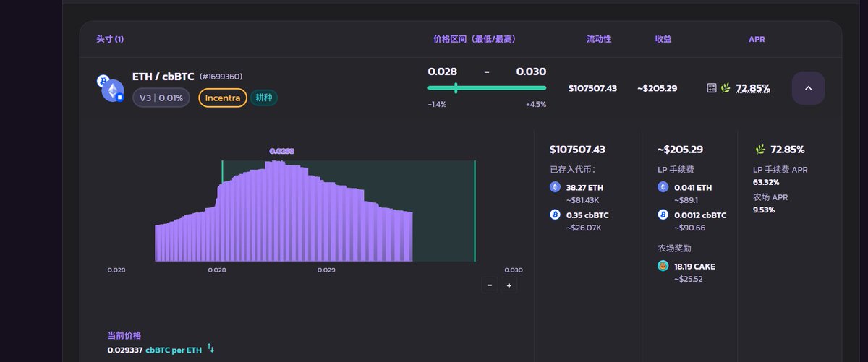Click the green price range bar
This screenshot has height=362, width=868.
point(487,88)
